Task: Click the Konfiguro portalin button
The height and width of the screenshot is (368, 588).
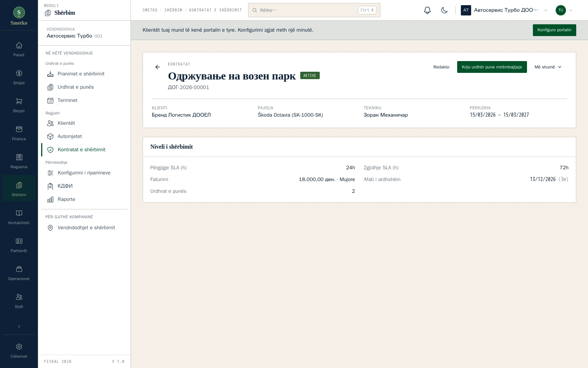Action: 554,30
